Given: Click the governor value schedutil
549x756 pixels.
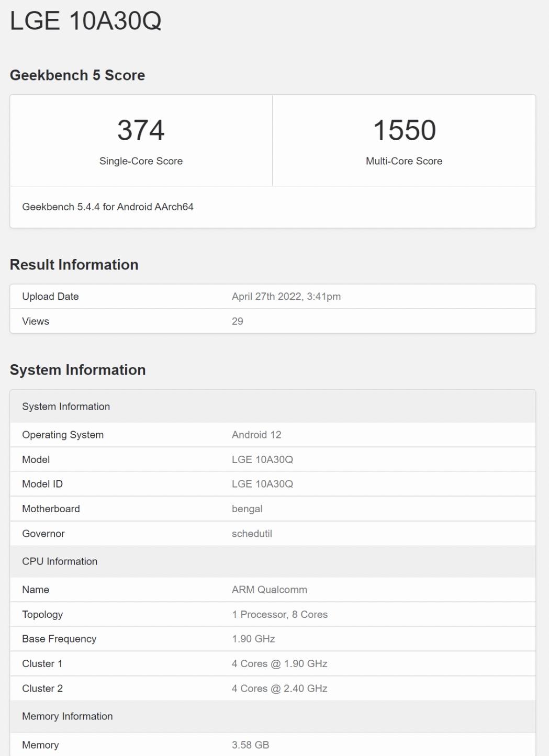Looking at the screenshot, I should coord(252,534).
